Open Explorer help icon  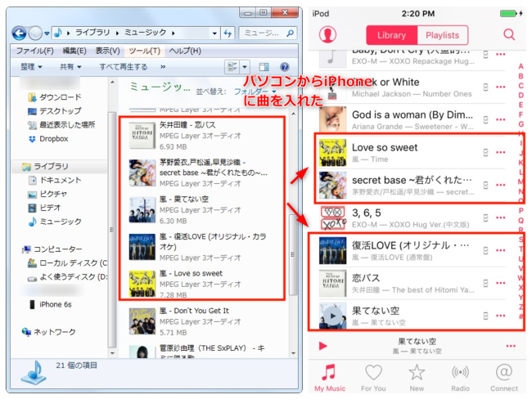click(x=285, y=67)
